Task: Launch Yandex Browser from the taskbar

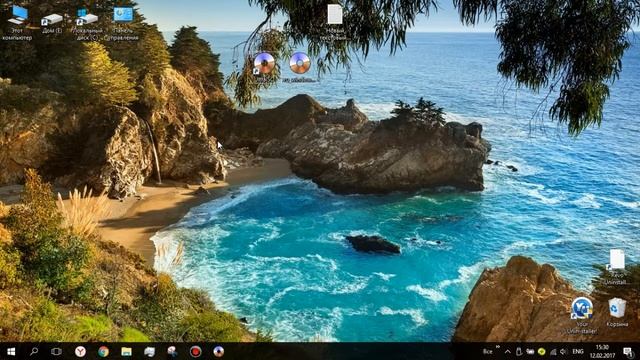Action: click(80, 351)
